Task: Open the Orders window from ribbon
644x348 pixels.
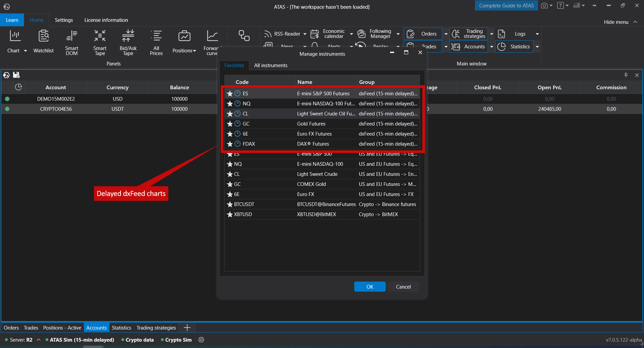Action: [x=423, y=34]
